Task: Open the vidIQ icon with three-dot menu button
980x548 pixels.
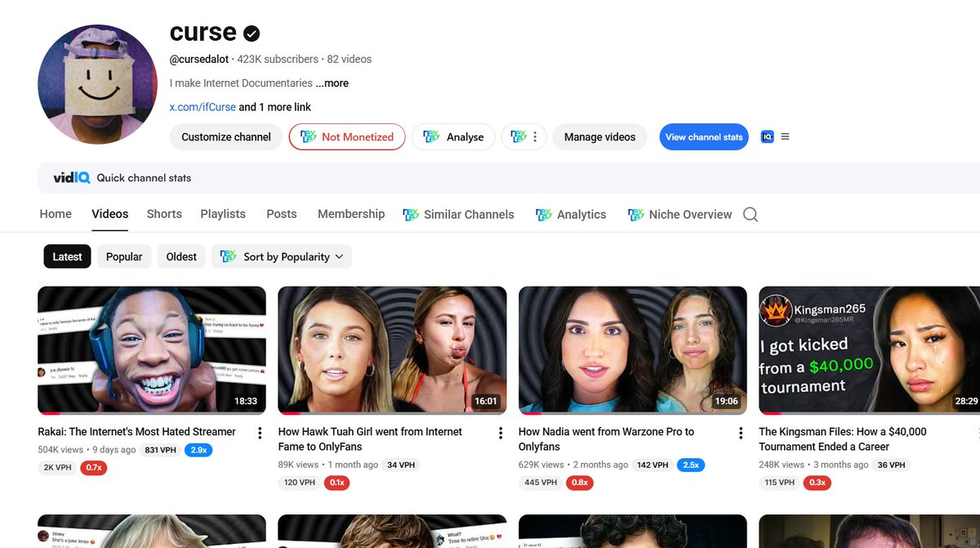Action: pyautogui.click(x=523, y=137)
